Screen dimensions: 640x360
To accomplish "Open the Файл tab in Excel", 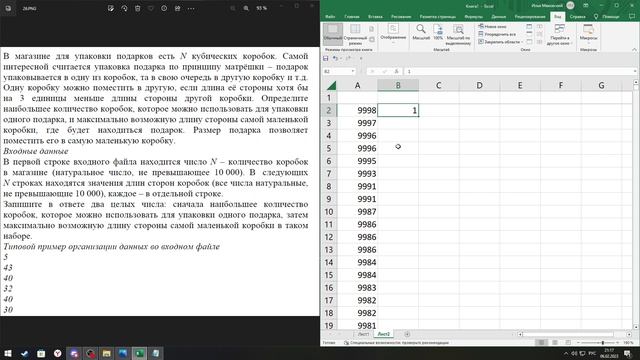I will tap(330, 17).
